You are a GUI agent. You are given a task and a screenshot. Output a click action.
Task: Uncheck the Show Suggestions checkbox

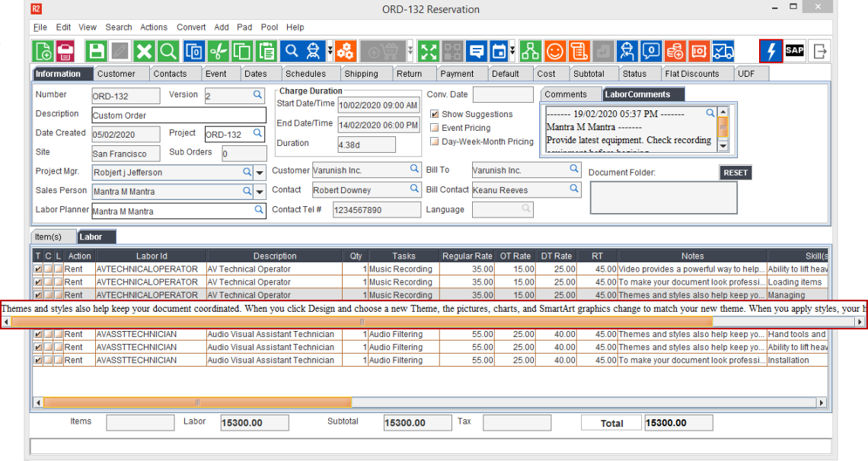coord(435,114)
